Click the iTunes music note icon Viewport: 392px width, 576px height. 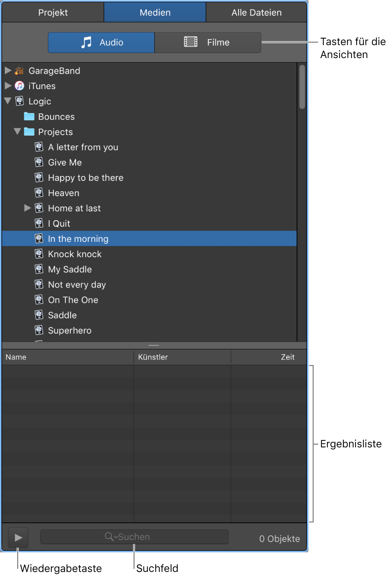click(19, 86)
